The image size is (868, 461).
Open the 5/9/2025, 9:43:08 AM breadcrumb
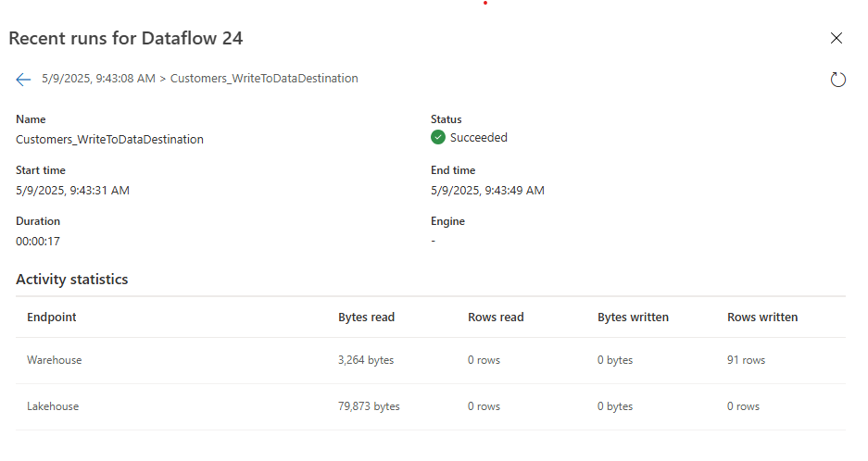[98, 79]
